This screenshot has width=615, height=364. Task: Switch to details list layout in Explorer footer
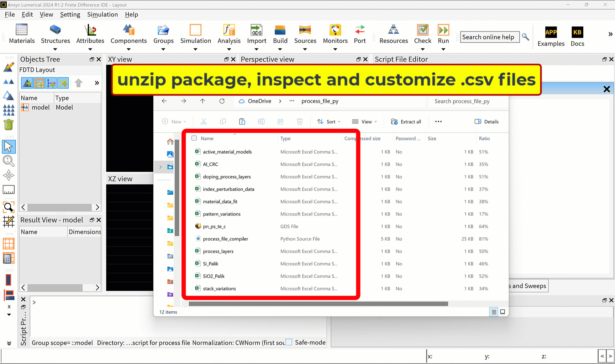(x=494, y=312)
